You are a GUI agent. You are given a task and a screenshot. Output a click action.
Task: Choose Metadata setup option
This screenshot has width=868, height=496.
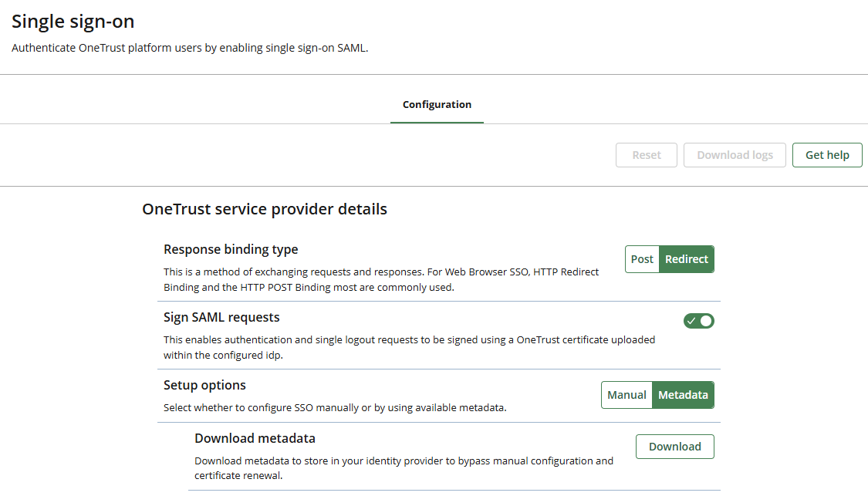(x=683, y=395)
